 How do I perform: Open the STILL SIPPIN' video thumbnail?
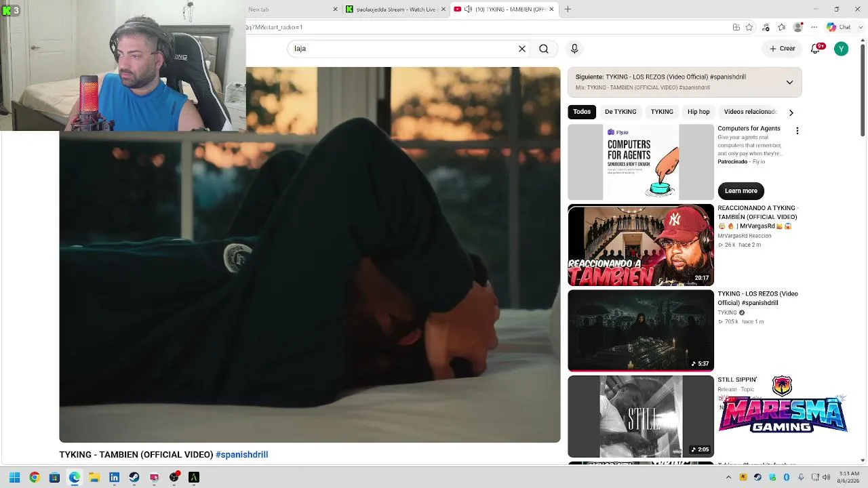[x=641, y=417]
